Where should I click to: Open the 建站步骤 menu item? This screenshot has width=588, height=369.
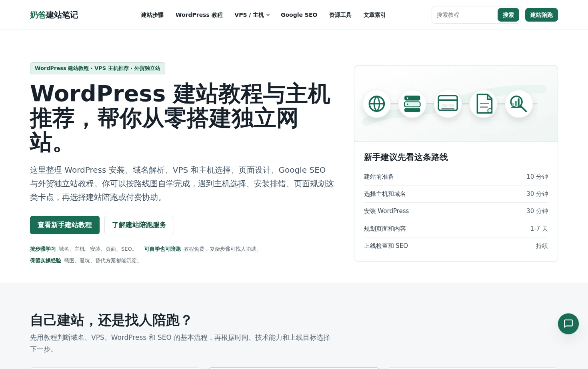(x=152, y=15)
